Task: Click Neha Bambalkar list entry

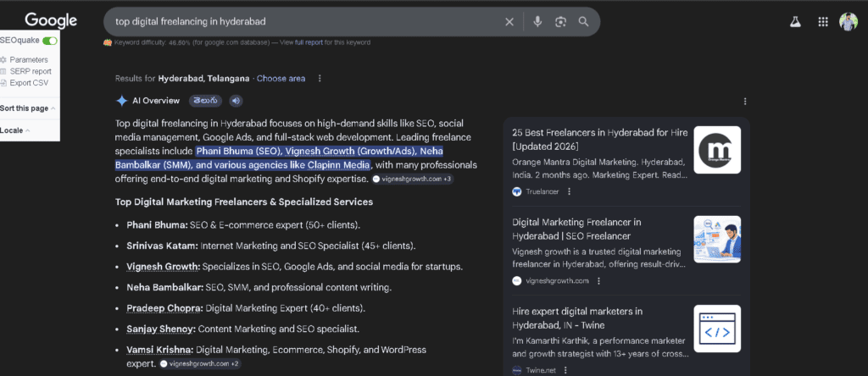Action: pyautogui.click(x=259, y=288)
